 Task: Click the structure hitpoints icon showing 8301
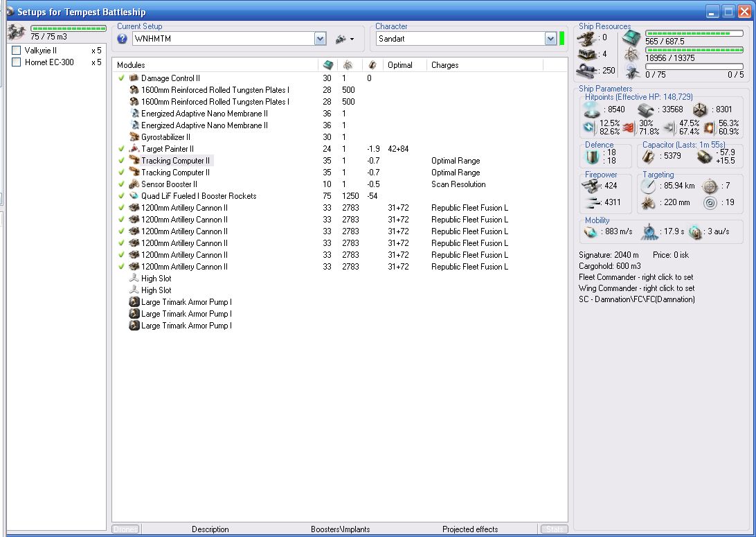700,110
